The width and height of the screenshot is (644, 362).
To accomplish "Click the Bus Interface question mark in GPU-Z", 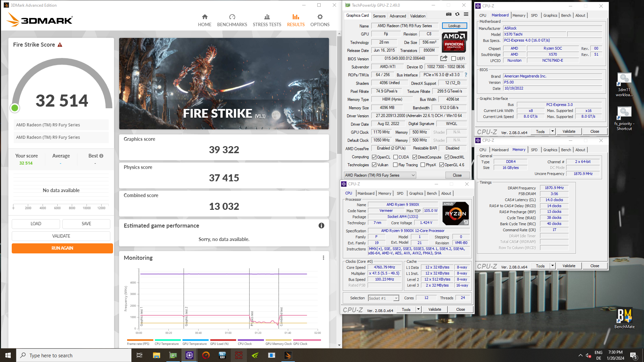I will point(466,75).
